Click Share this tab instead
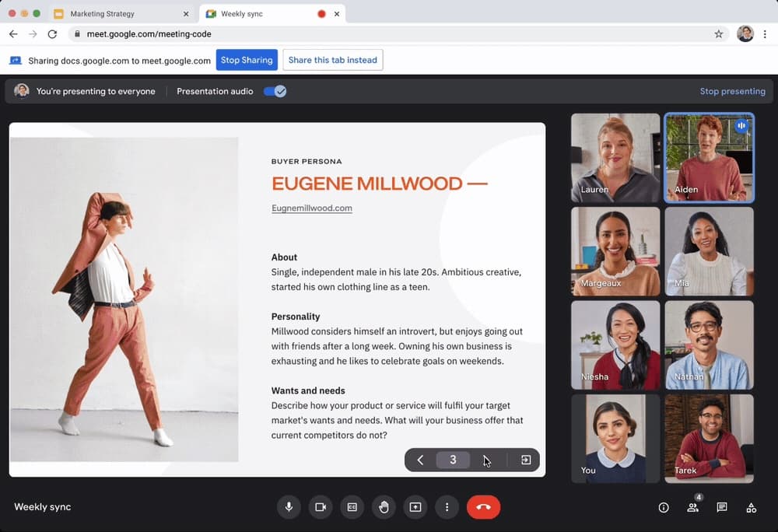Screen dimensions: 778x532 click(332, 60)
